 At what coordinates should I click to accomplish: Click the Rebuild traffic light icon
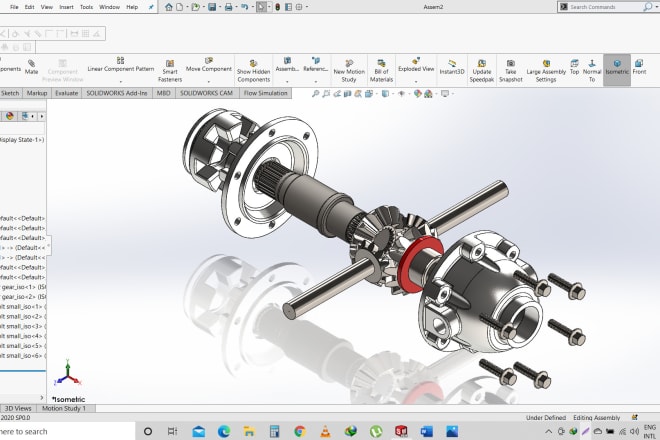click(x=277, y=7)
